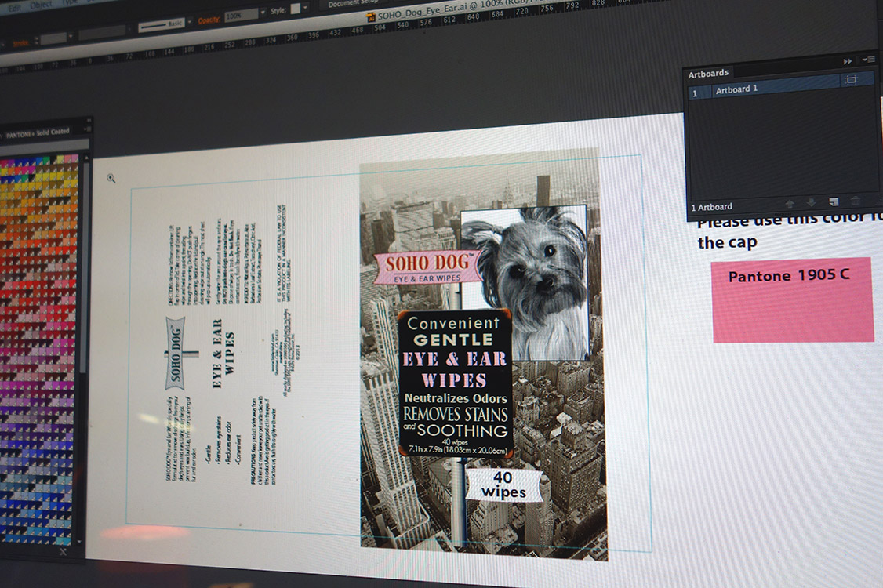Open the graphic Style dropdown arrow
883x588 pixels.
coord(305,8)
